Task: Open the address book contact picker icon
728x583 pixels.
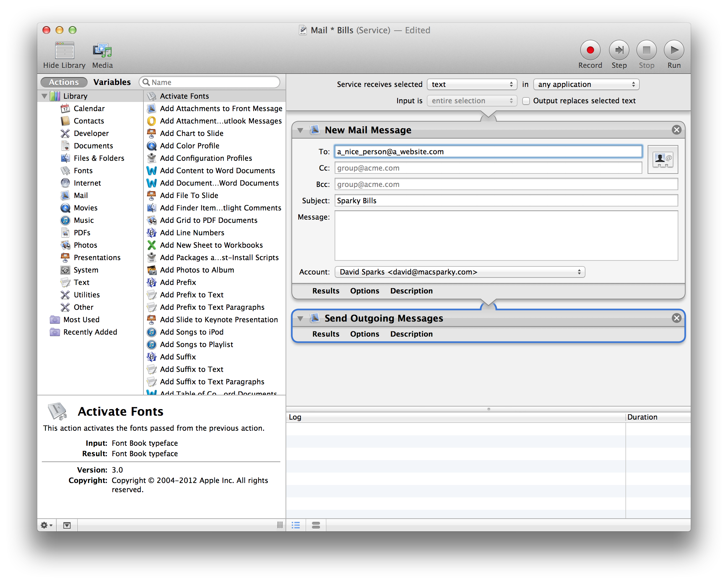Action: pyautogui.click(x=663, y=159)
